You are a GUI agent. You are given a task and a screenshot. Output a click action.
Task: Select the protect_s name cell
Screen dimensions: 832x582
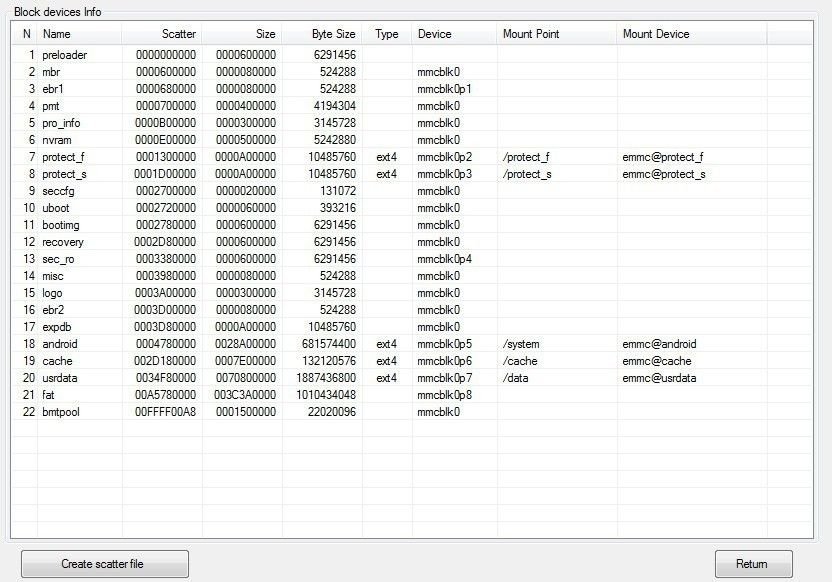(64, 174)
